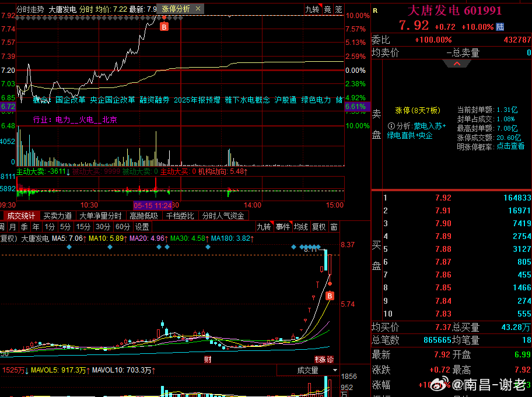The image size is (532, 397).
Task: Toggle 事件 on the K-line toolbar
Action: pyautogui.click(x=282, y=227)
